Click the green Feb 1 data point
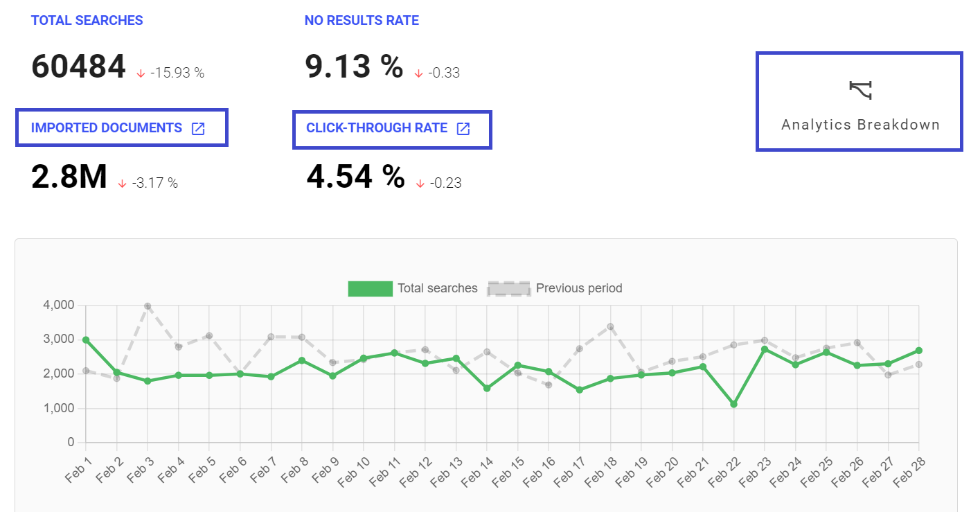980x512 pixels. coord(86,340)
